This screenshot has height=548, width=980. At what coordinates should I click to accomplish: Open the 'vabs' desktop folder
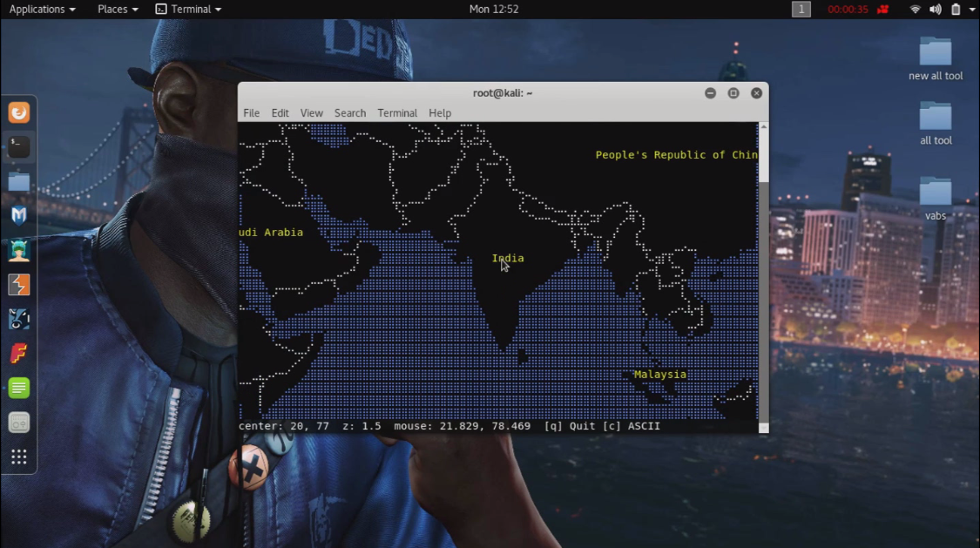click(x=935, y=199)
